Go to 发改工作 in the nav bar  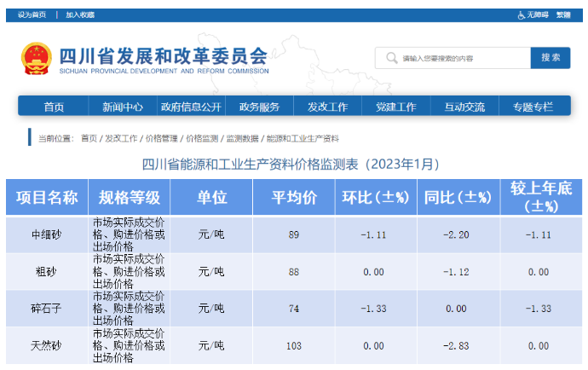[x=327, y=107]
